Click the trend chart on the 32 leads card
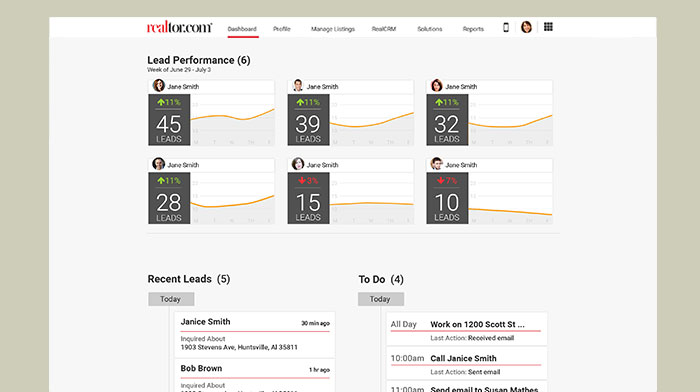700x392 pixels. 510,120
